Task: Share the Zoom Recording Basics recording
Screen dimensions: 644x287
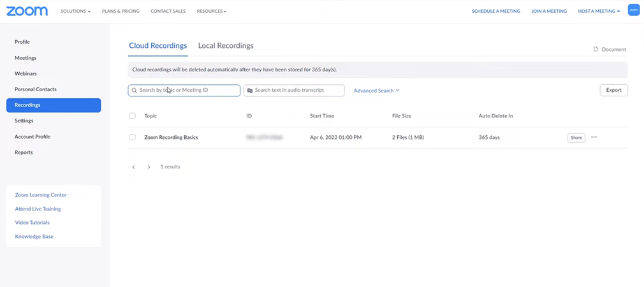Action: [576, 138]
